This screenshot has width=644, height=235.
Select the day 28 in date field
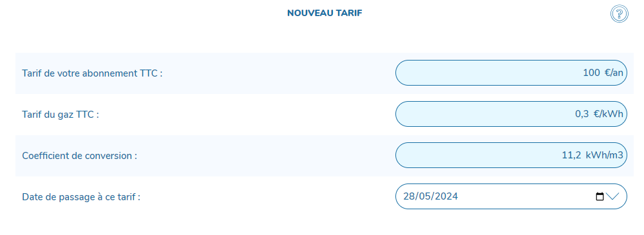click(x=408, y=196)
